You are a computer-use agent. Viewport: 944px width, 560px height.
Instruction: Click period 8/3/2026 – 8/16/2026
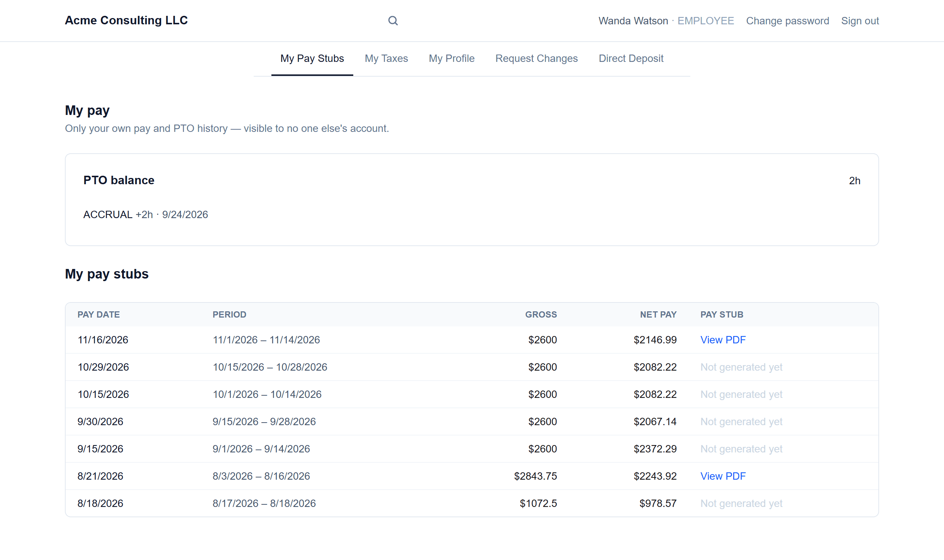pyautogui.click(x=261, y=476)
